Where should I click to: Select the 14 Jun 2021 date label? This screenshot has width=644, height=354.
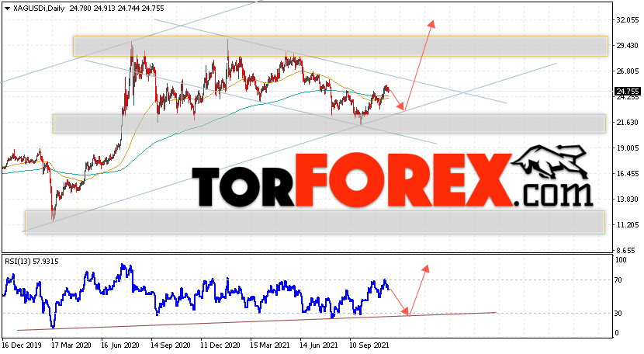(319, 345)
